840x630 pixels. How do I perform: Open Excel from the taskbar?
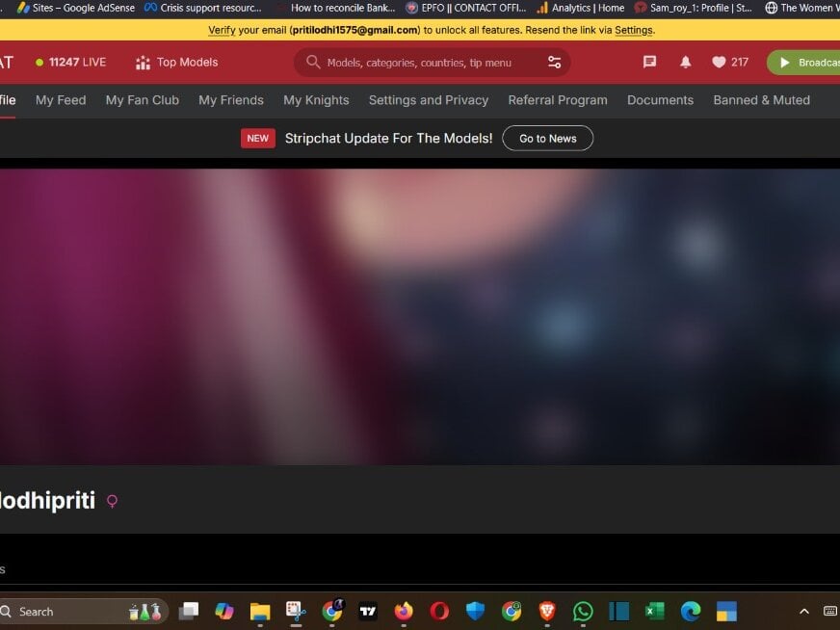pyautogui.click(x=654, y=611)
